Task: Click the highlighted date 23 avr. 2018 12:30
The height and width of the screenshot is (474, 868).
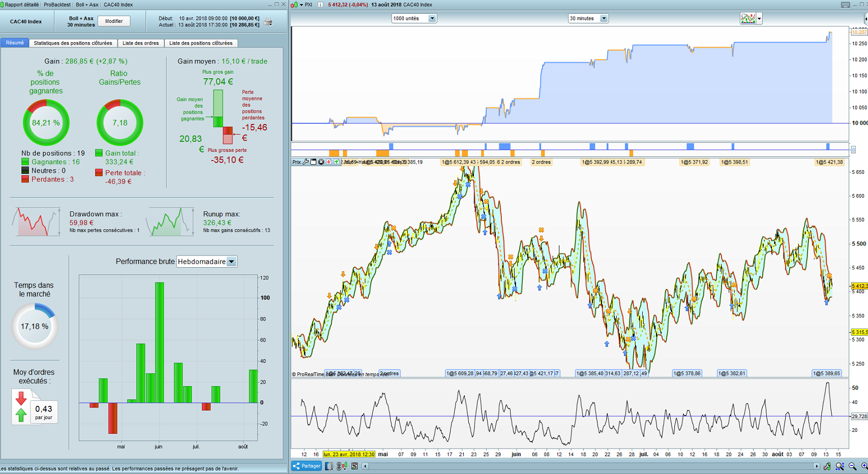Action: click(349, 454)
